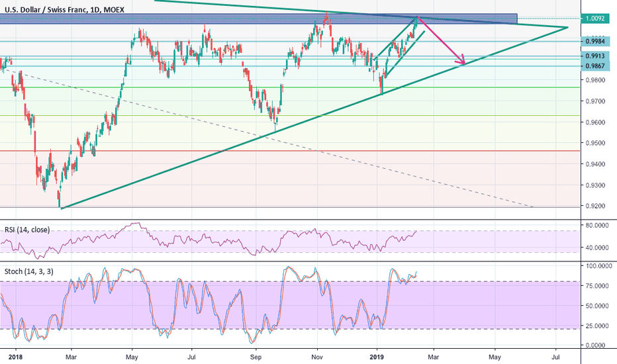Click the 40.0000 RSI scale value

coord(597,248)
